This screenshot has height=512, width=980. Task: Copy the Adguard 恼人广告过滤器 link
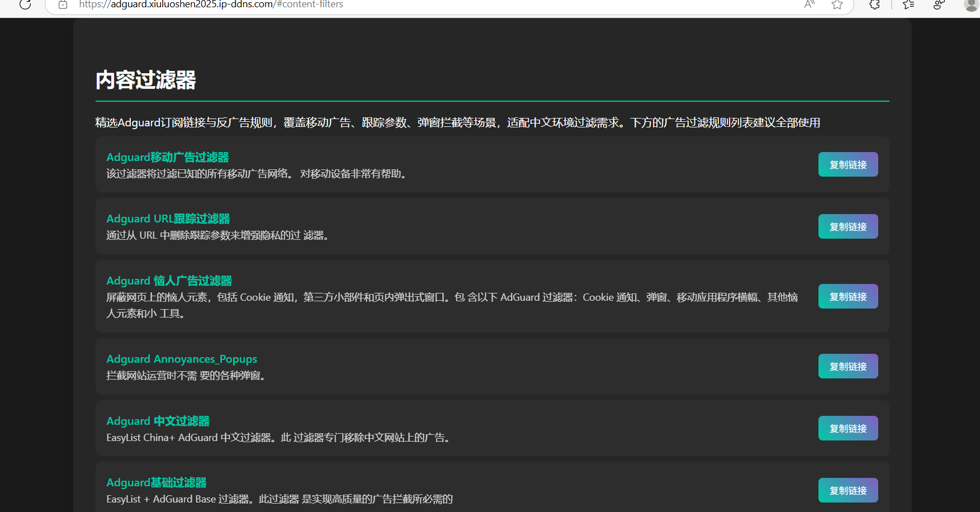coord(848,296)
